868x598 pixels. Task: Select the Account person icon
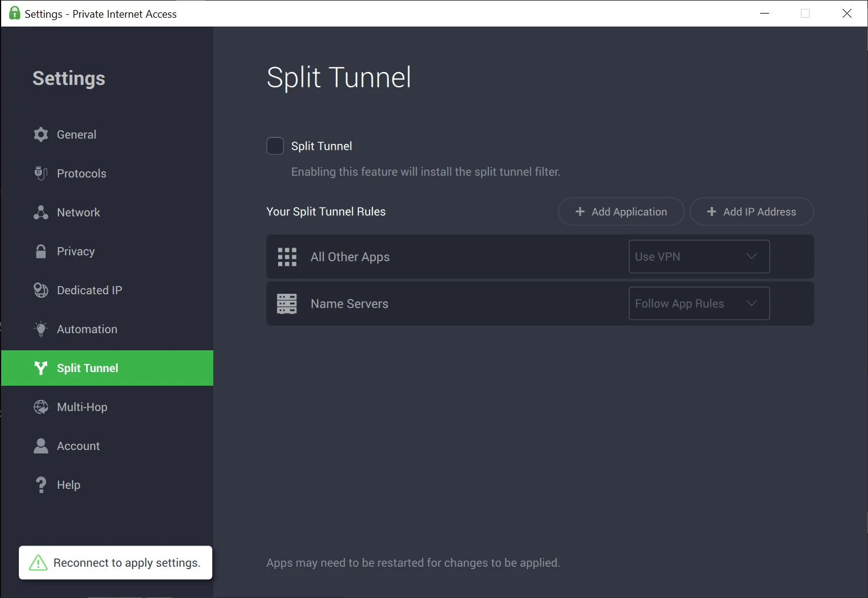[41, 446]
